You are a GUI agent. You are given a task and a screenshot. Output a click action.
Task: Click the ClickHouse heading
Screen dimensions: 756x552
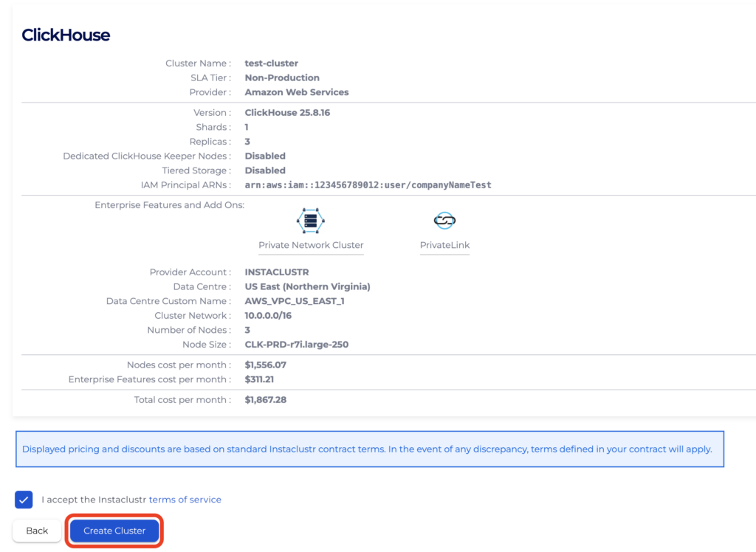[x=66, y=35]
